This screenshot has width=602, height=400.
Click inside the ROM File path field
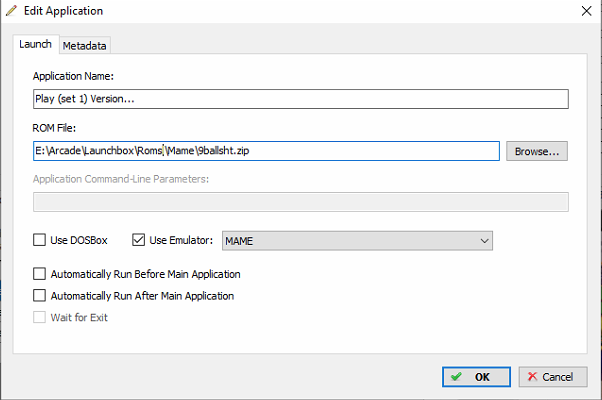(266, 151)
